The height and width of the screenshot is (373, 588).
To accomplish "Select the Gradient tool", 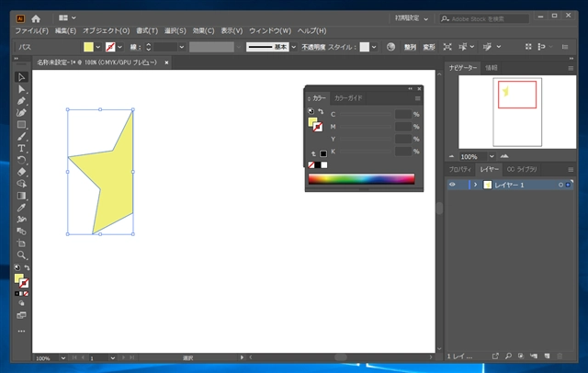I will tap(21, 196).
